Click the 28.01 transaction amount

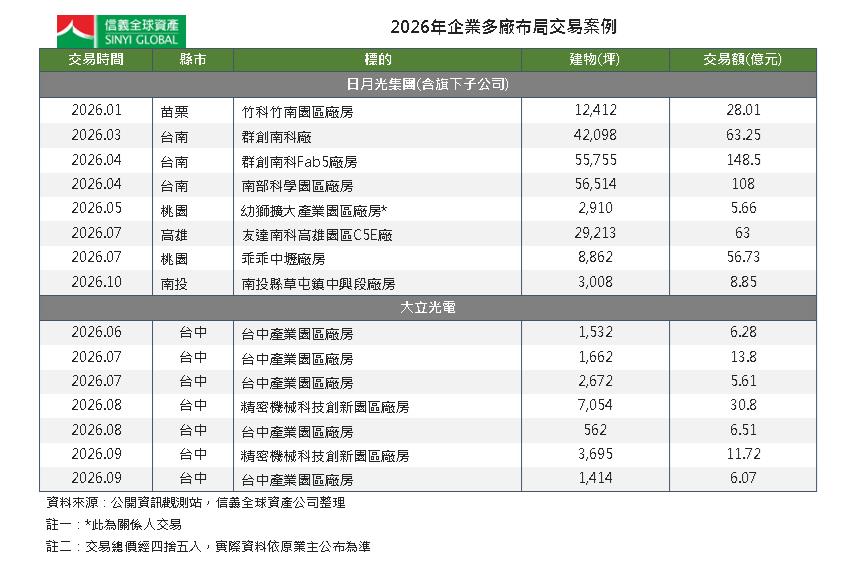[x=743, y=110]
